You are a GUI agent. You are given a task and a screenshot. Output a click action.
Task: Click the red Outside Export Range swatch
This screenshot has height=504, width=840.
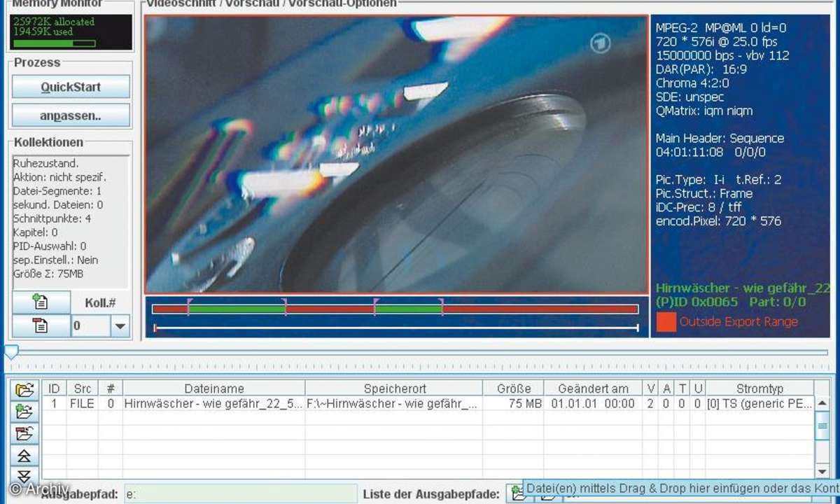click(x=666, y=321)
